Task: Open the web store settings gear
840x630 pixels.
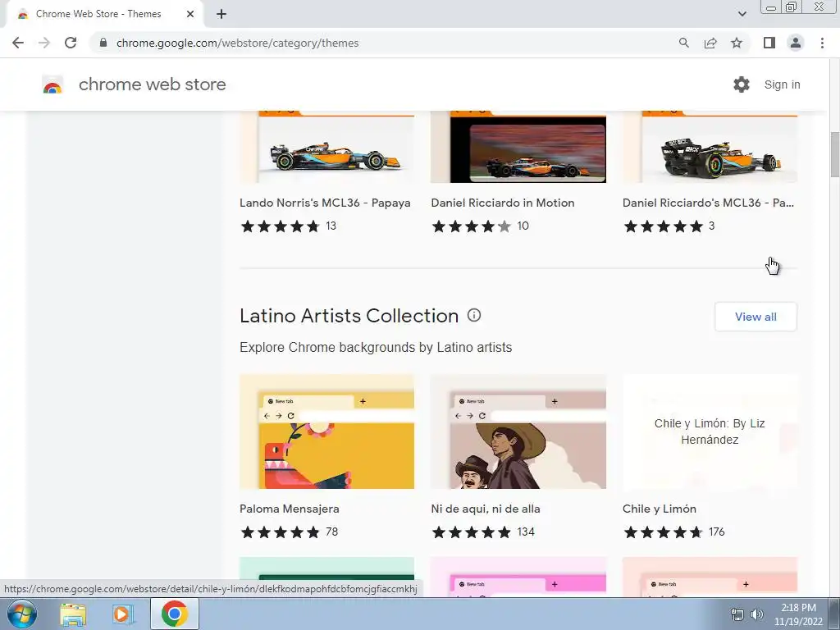Action: 742,84
